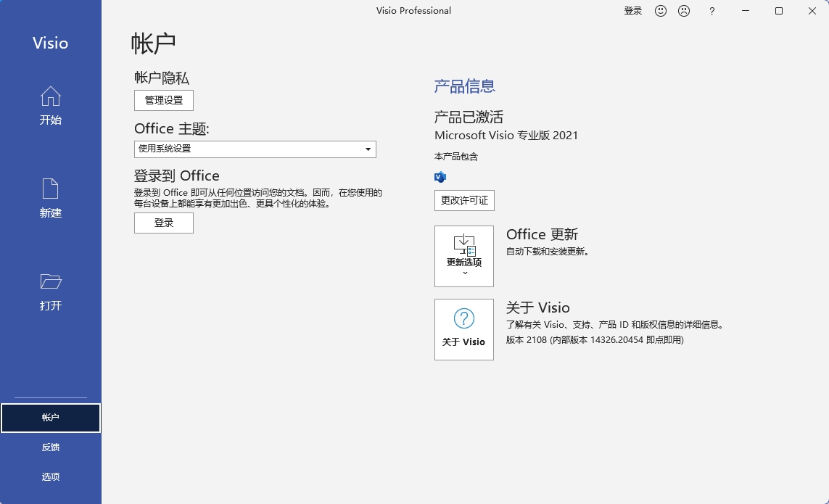Click the New (新建) document icon
This screenshot has width=829, height=504.
coord(50,189)
